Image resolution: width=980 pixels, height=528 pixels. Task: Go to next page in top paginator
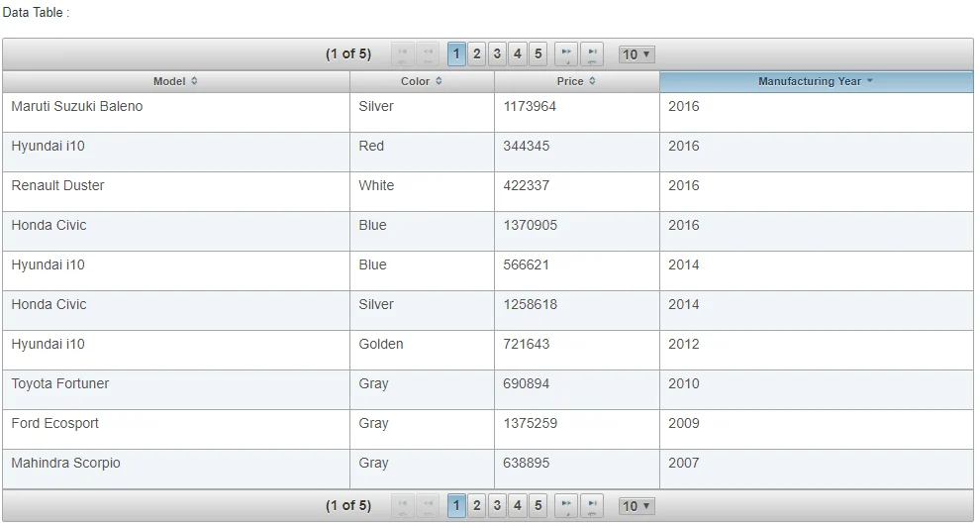coord(565,54)
